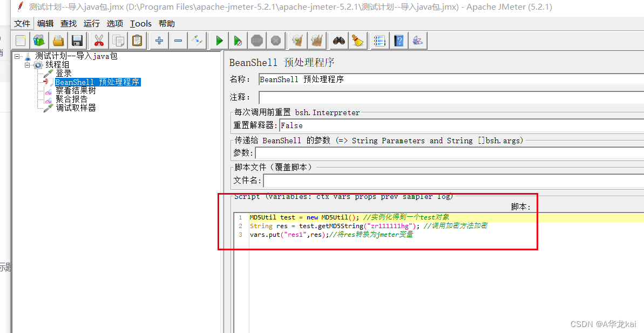This screenshot has height=333, width=644.
Task: Open the Tools menu
Action: pyautogui.click(x=140, y=23)
